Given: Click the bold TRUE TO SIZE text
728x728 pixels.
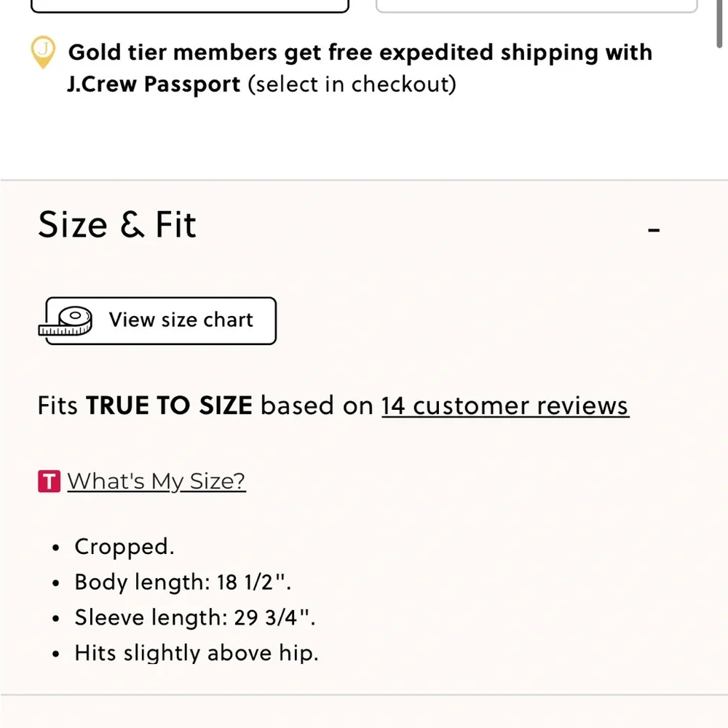Looking at the screenshot, I should [x=169, y=405].
